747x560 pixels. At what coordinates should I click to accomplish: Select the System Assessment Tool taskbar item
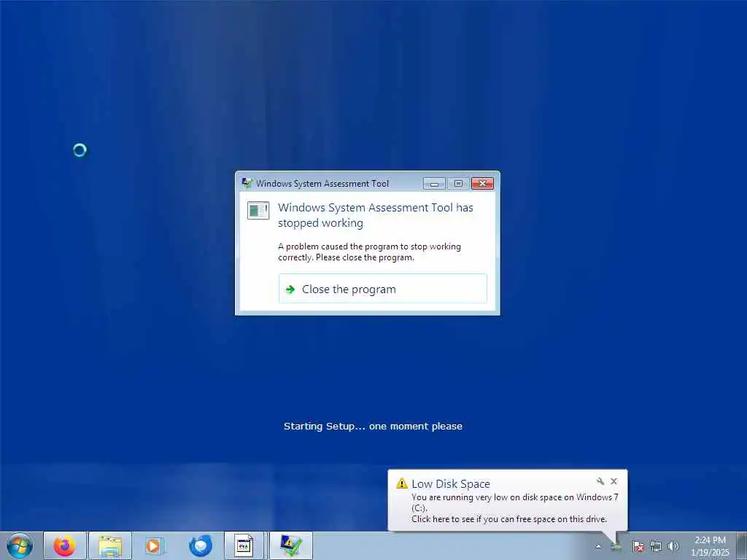291,545
